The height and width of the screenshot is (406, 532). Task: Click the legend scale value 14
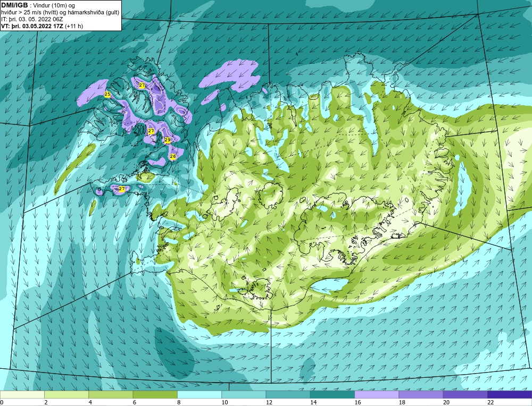coord(313,402)
